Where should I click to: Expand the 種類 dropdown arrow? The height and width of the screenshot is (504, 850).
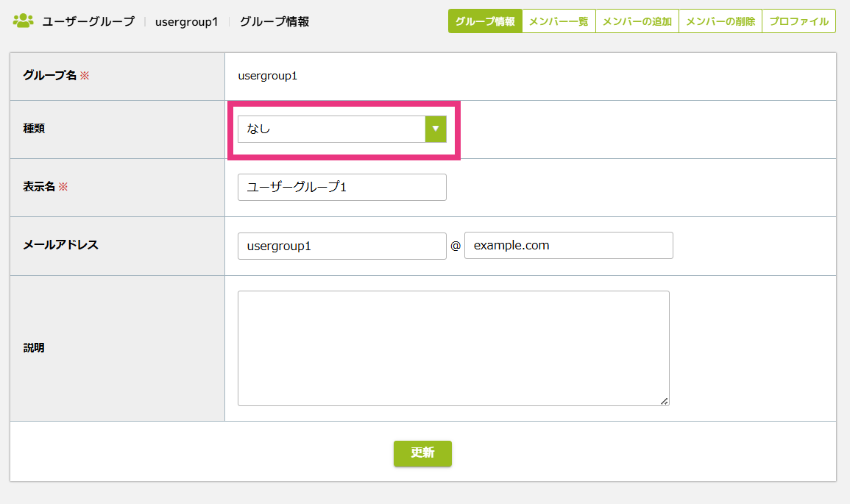(435, 129)
